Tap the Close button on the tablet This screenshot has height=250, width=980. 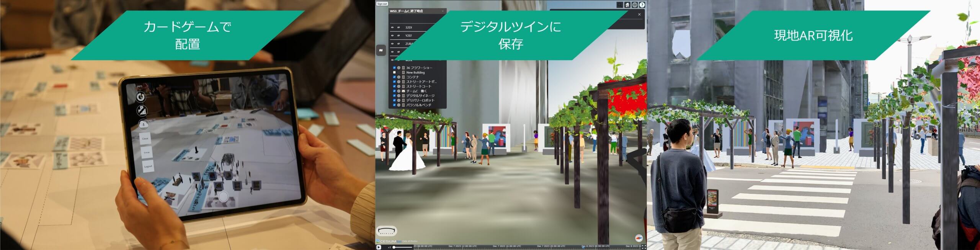[145, 139]
